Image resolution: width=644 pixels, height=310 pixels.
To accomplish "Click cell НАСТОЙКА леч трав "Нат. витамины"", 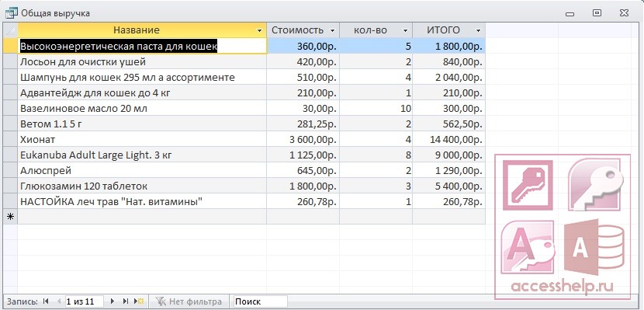I will pyautogui.click(x=142, y=201).
